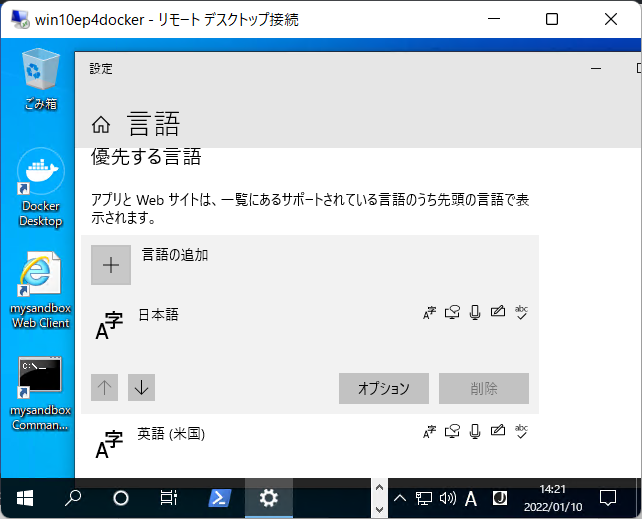Go to Settings home via house icon

click(x=101, y=124)
